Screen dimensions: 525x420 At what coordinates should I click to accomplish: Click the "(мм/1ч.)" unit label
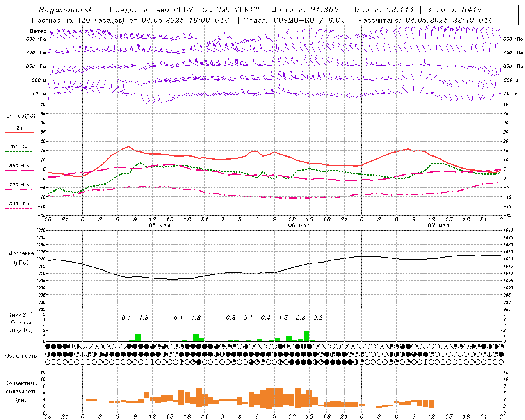21,330
